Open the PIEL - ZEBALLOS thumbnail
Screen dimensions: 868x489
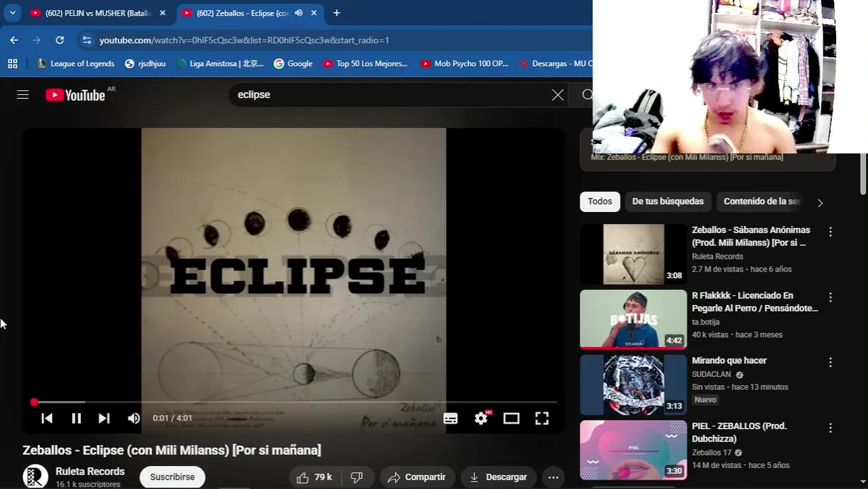(633, 450)
